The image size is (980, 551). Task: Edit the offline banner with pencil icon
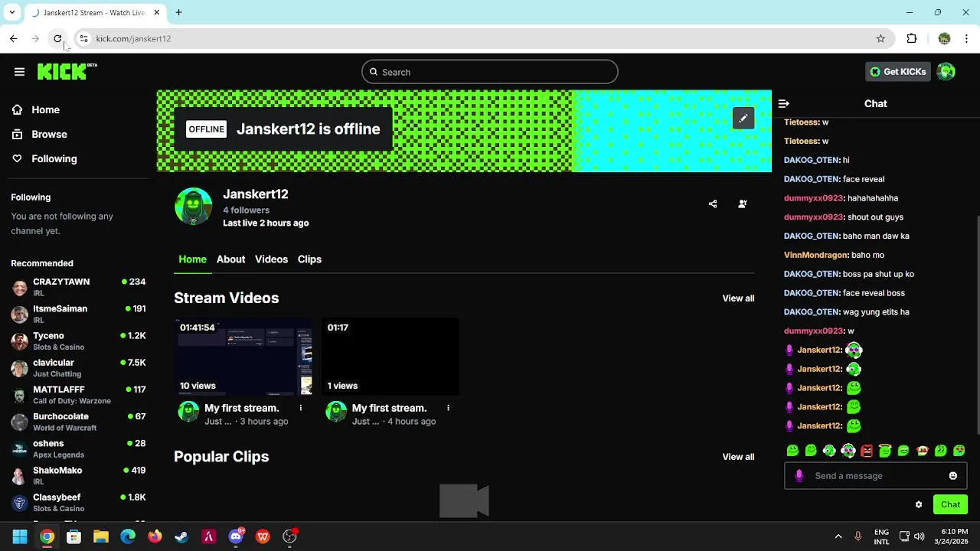click(743, 119)
